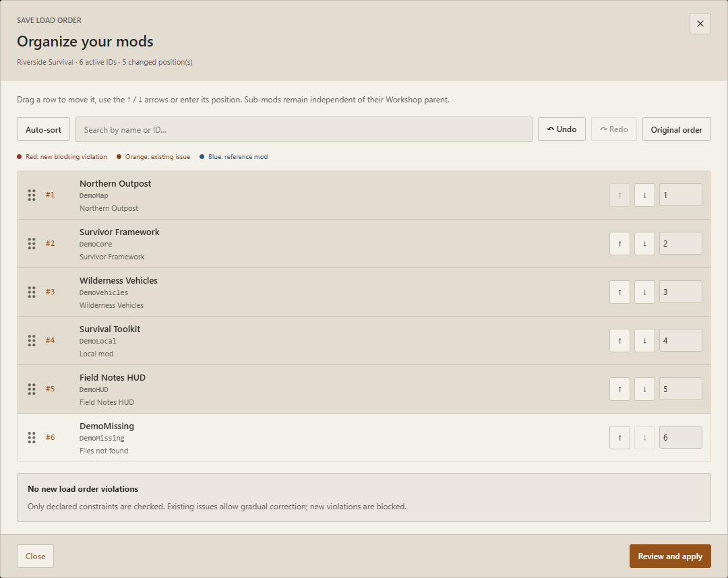Move Wilderness Vehicles down one position
Viewport: 728px width, 578px height.
644,292
